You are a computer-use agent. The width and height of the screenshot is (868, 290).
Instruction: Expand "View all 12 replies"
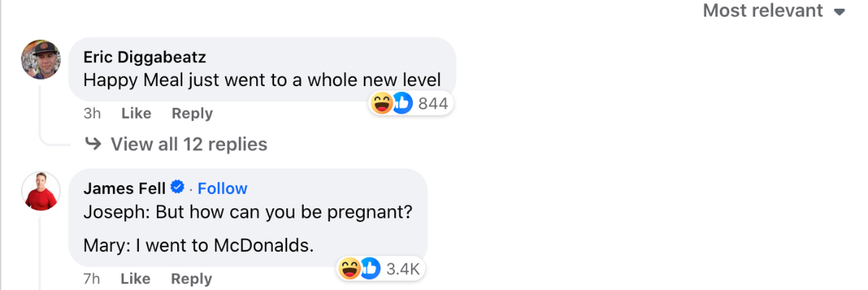click(189, 145)
